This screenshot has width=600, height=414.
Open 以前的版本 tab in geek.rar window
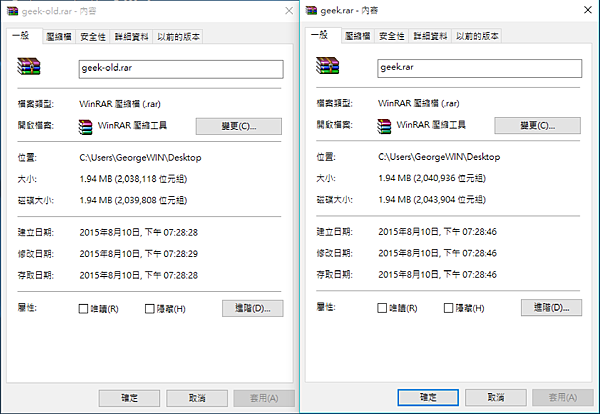coord(477,36)
